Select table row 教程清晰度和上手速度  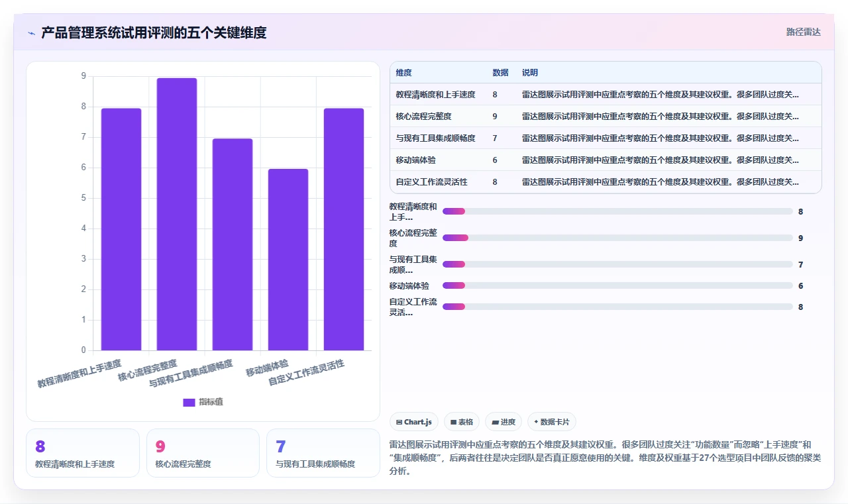(606, 95)
